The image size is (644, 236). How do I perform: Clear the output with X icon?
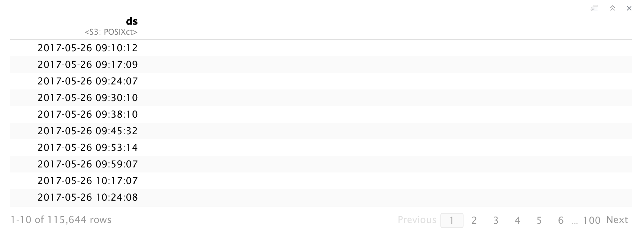pyautogui.click(x=629, y=8)
